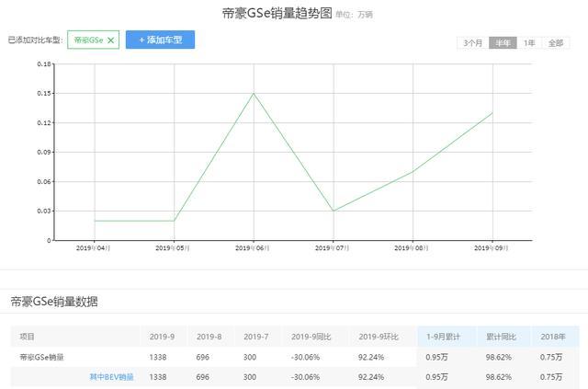Click the 已添加对比车型 label
The height and width of the screenshot is (389, 588).
(36, 40)
